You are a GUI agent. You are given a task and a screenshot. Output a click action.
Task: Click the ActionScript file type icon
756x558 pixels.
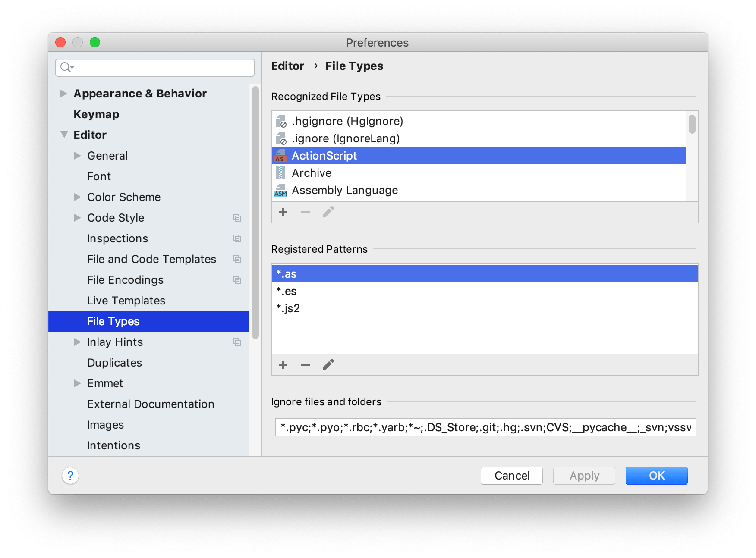pyautogui.click(x=280, y=156)
